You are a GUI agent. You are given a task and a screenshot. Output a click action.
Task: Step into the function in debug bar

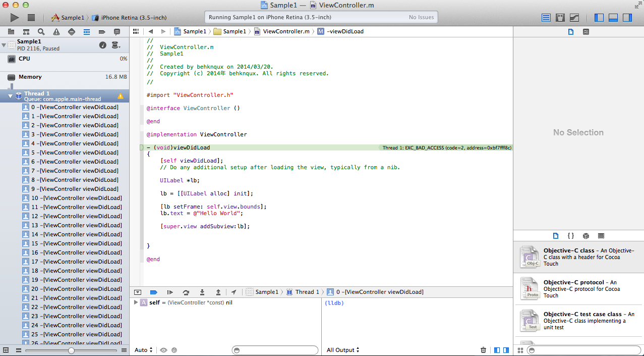[x=202, y=292]
